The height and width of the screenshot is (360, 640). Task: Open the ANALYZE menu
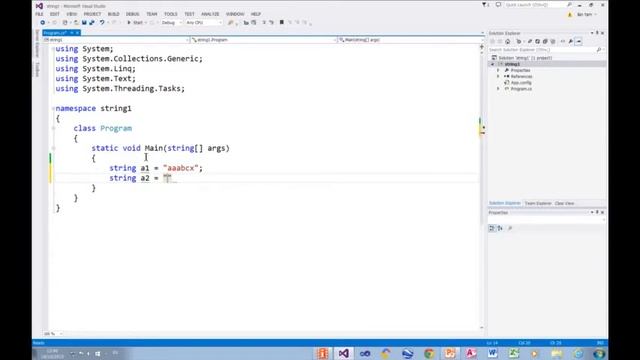point(210,14)
